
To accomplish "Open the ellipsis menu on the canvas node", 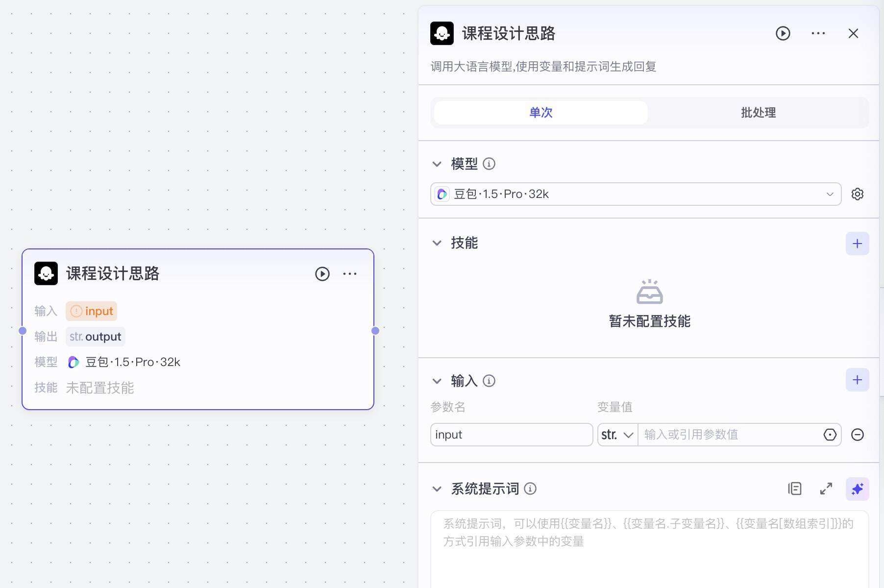I will pos(349,274).
